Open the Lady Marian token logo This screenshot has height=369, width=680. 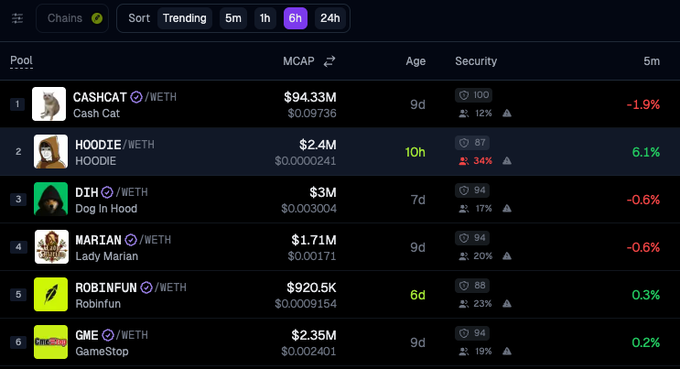pos(52,247)
